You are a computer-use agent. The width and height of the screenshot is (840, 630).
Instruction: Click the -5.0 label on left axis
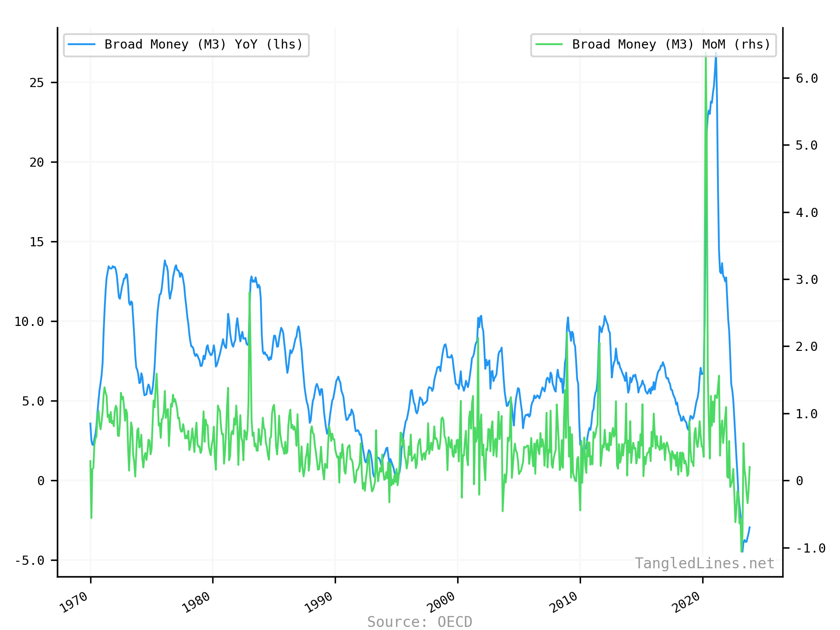29,560
